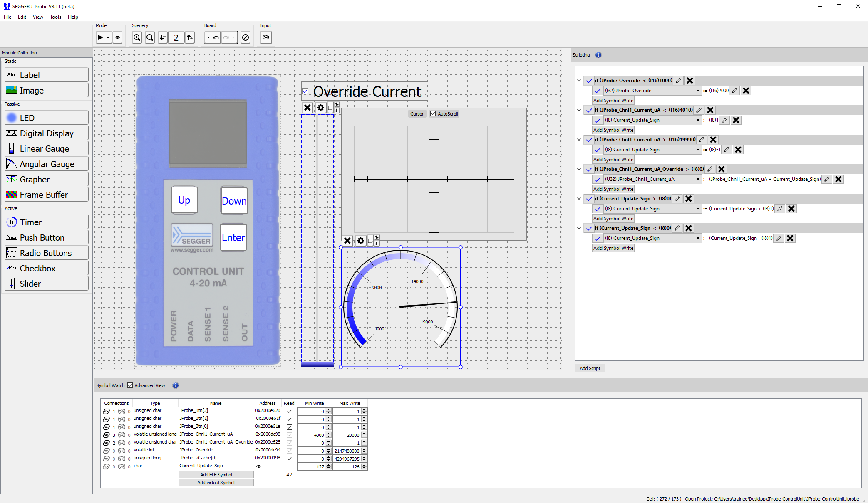Click the zoom in scenery icon

(x=137, y=37)
